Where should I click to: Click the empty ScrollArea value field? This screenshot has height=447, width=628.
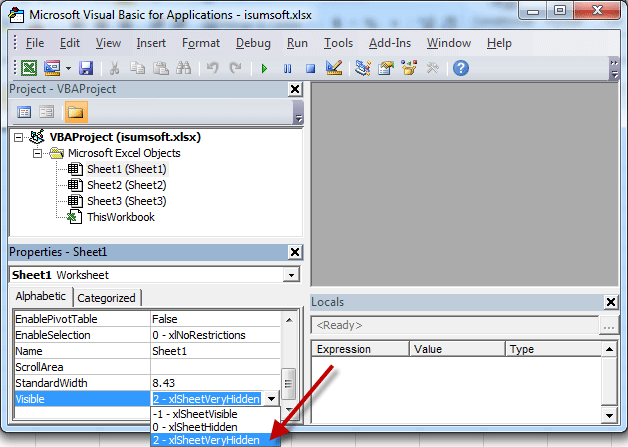tap(215, 367)
